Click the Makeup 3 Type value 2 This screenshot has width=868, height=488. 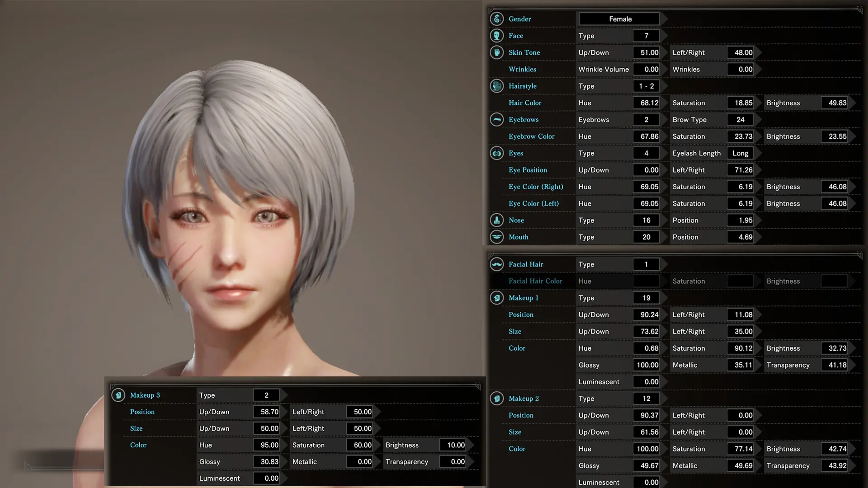(x=266, y=395)
